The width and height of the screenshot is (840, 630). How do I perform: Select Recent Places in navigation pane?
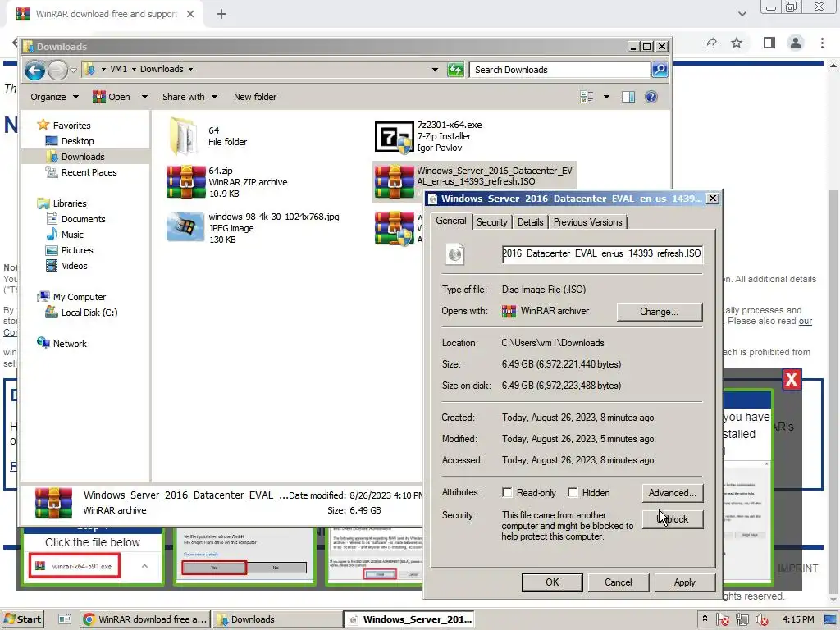coord(89,172)
